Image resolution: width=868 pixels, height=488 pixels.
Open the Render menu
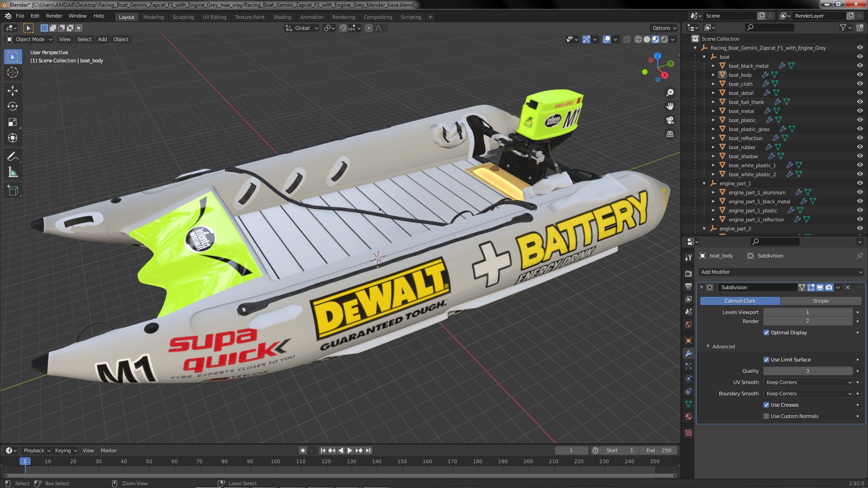54,16
